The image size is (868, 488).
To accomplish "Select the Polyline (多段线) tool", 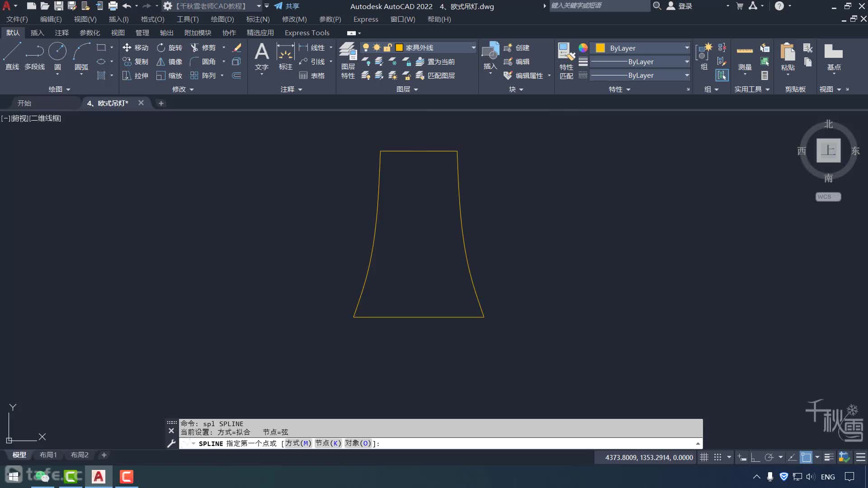I will pos(35,56).
